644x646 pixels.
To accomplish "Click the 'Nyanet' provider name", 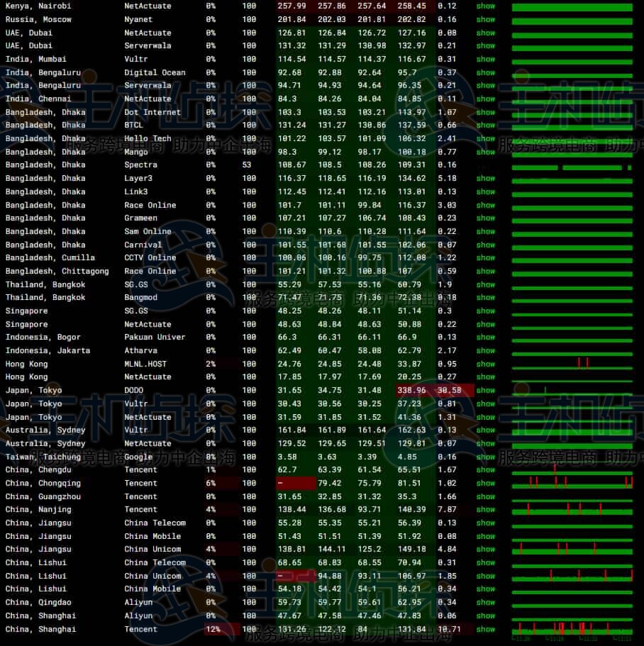I will pyautogui.click(x=138, y=19).
